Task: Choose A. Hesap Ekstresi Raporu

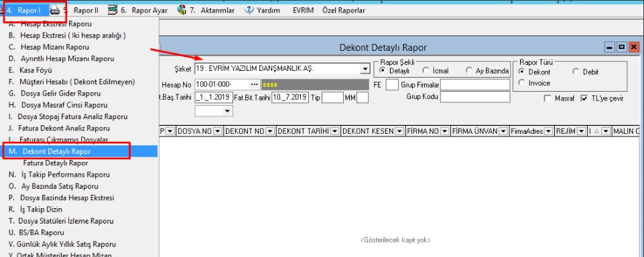Action: point(79,24)
